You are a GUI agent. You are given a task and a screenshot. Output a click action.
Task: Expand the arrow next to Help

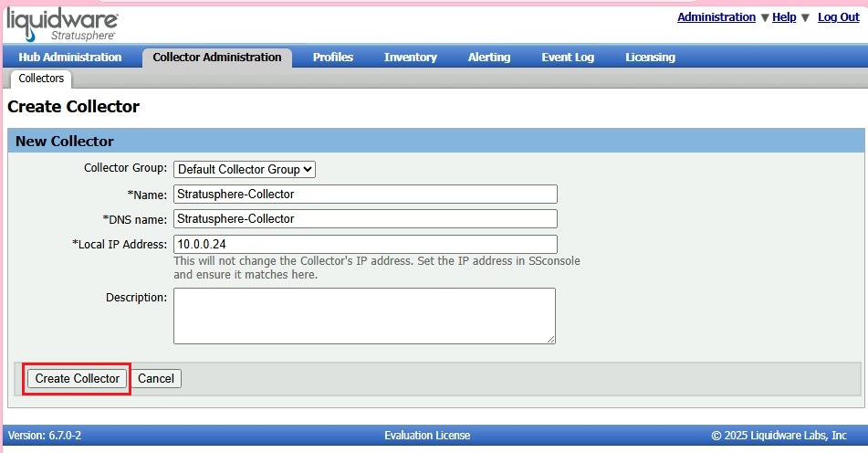(x=805, y=17)
